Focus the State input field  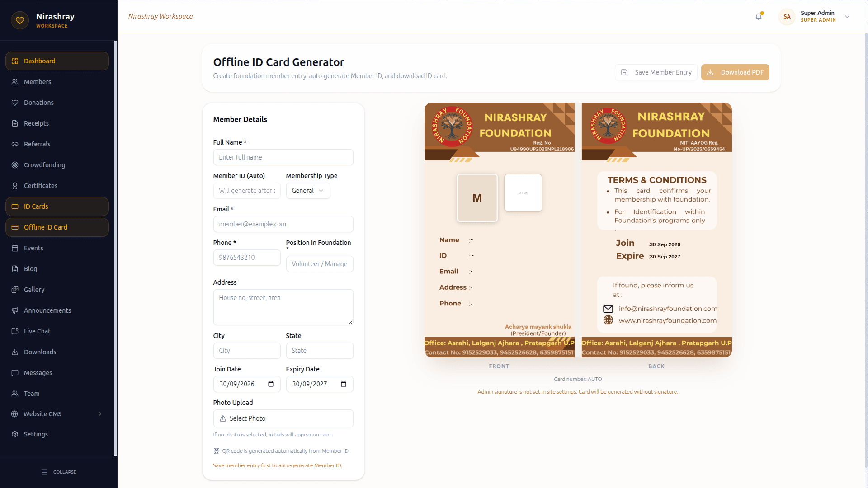click(320, 351)
